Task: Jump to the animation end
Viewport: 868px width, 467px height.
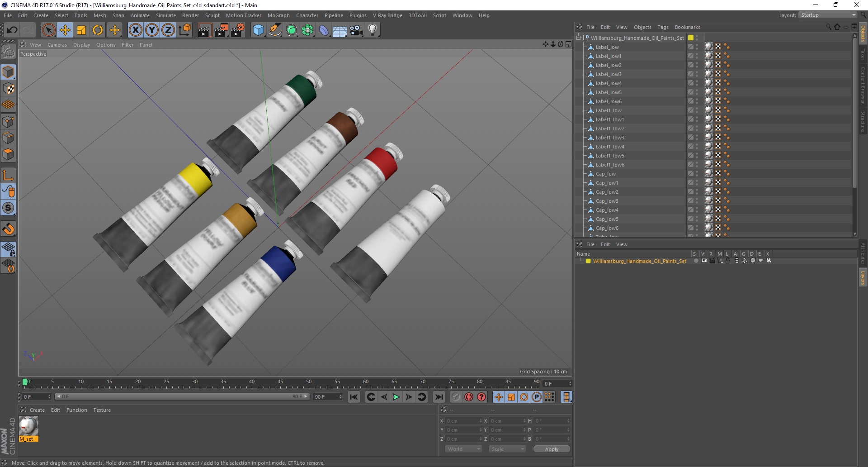Action: pyautogui.click(x=439, y=397)
